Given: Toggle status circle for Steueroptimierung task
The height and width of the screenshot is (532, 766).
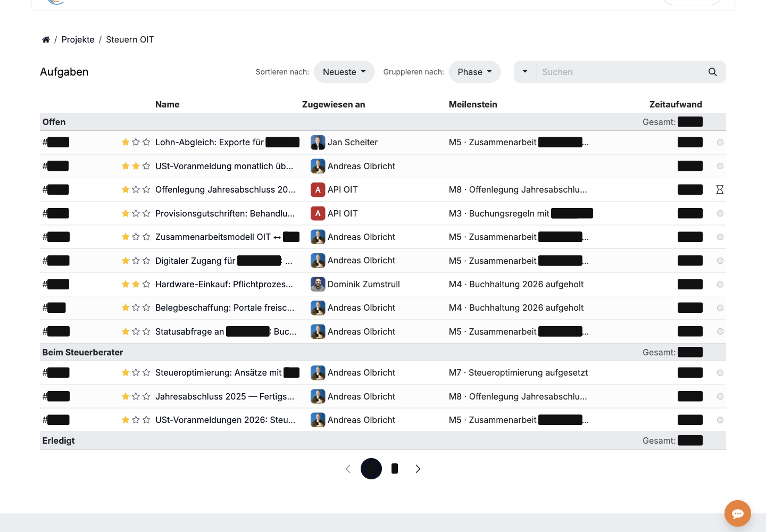Looking at the screenshot, I should 720,373.
